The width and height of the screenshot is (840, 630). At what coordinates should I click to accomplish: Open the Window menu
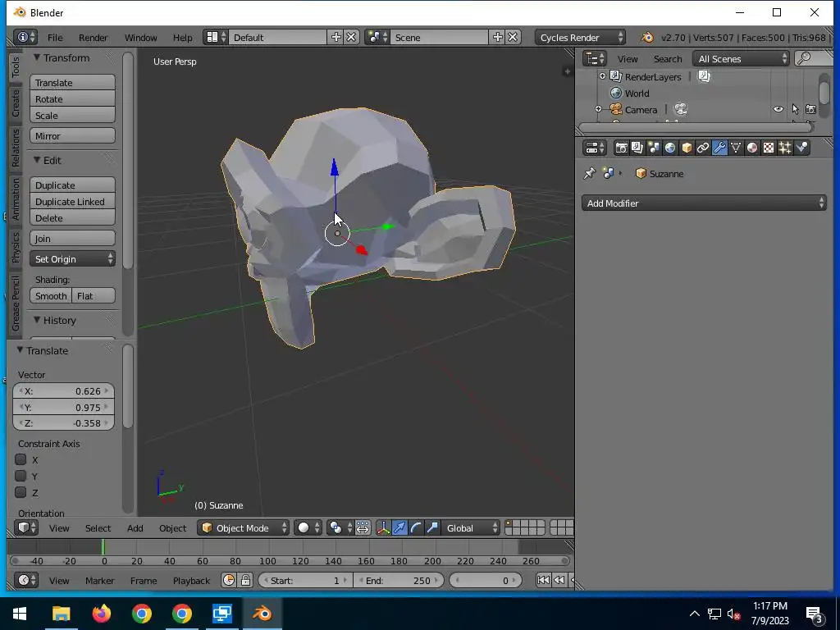[140, 38]
